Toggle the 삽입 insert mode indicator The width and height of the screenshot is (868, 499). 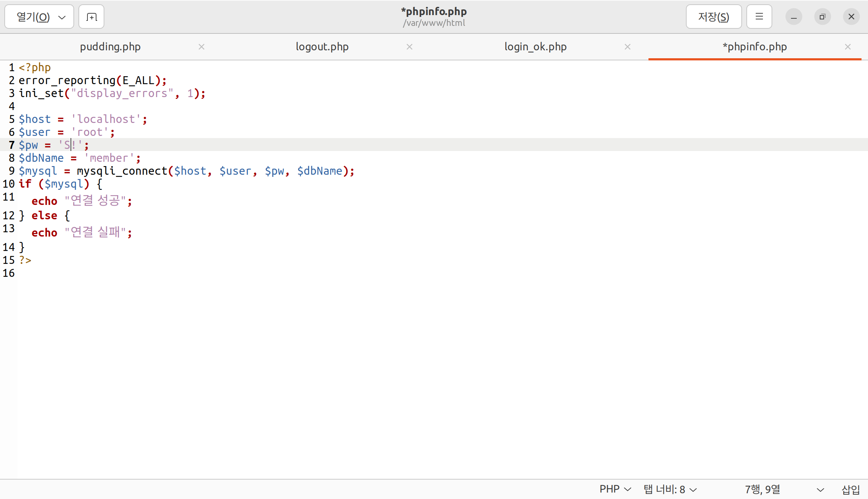coord(850,489)
